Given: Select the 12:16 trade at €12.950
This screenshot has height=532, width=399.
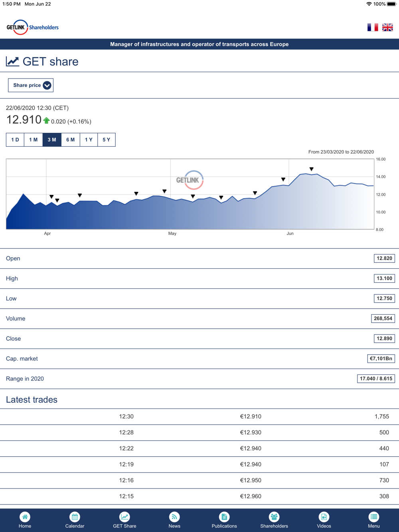Looking at the screenshot, I should [199, 480].
